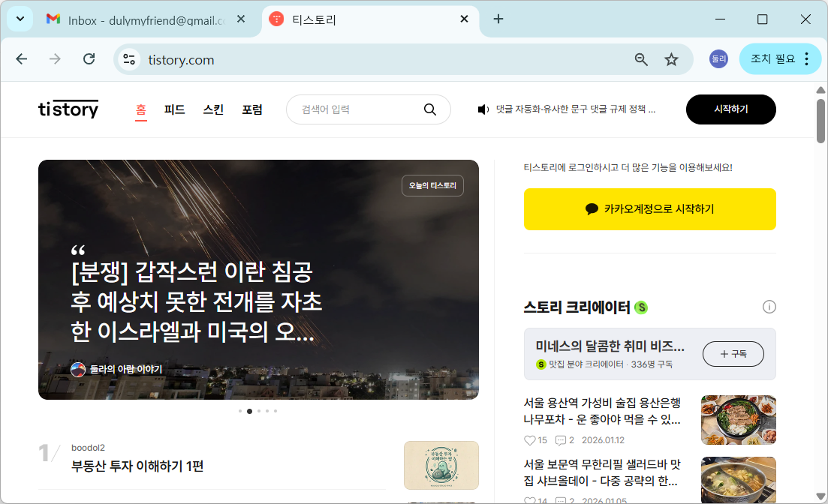Open the 댓글 자동화 notice link
The height and width of the screenshot is (504, 828).
click(576, 109)
